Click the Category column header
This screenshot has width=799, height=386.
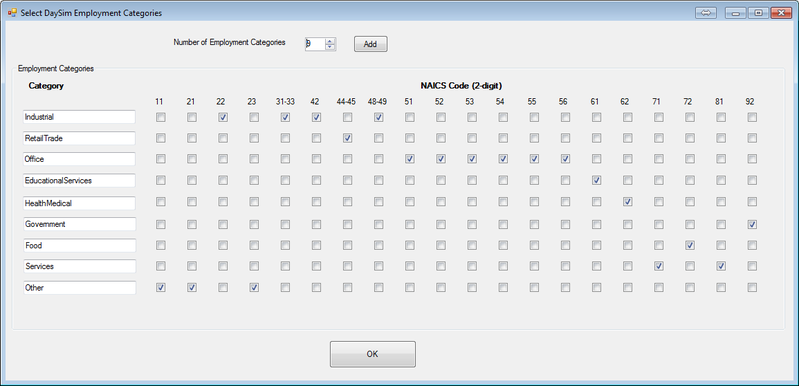point(46,86)
